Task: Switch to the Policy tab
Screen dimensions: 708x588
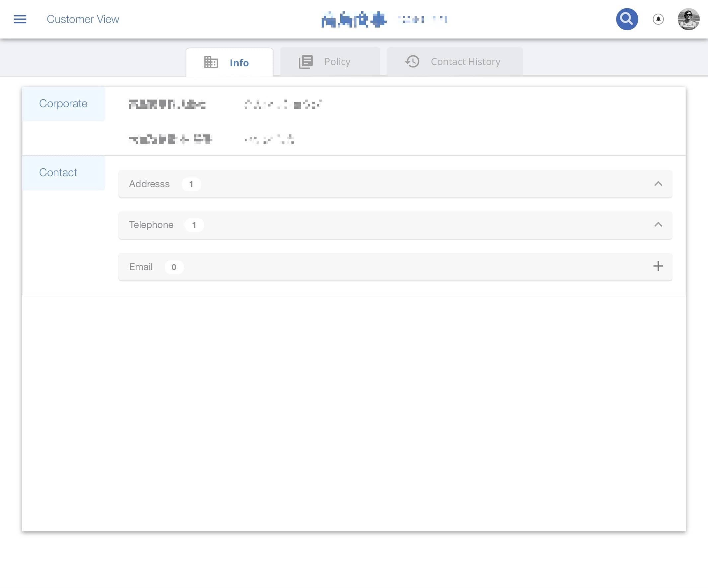Action: tap(337, 62)
